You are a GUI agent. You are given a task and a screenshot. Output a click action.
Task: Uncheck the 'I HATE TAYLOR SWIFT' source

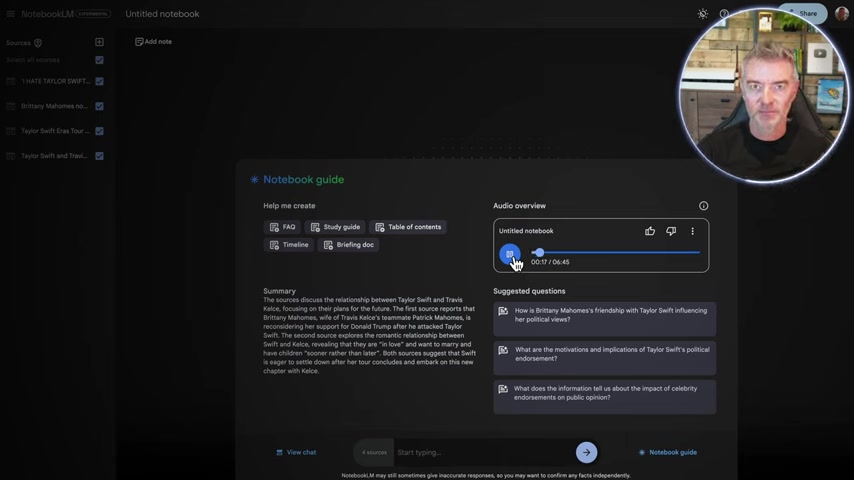pos(99,81)
